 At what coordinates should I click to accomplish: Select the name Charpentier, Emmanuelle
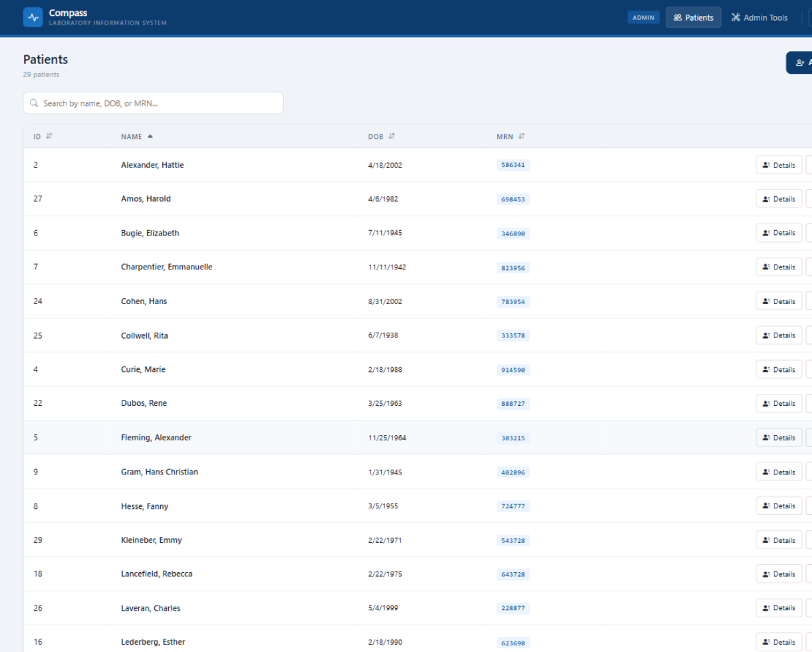167,267
